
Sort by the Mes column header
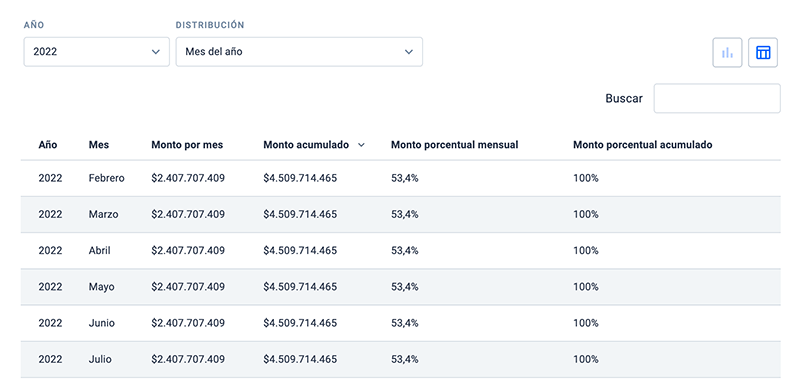[98, 145]
